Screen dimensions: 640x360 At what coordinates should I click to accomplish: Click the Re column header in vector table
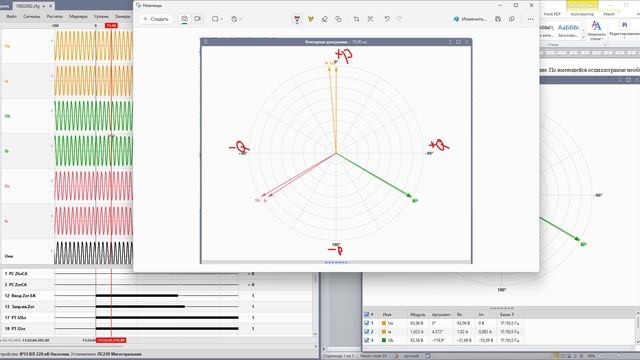[459, 315]
